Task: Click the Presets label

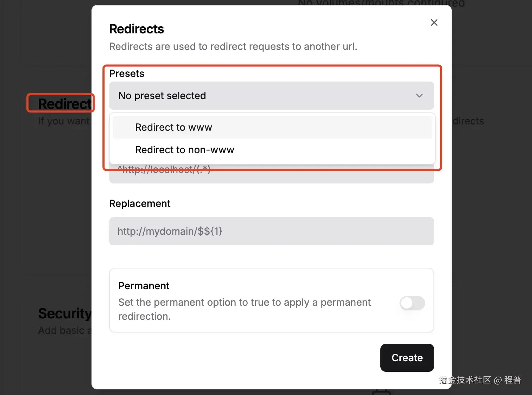Action: [127, 73]
